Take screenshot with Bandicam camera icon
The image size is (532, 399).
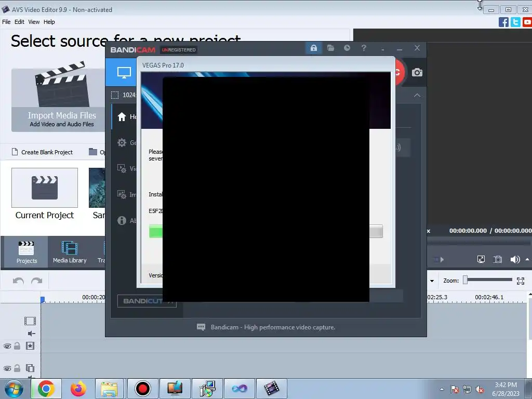(417, 72)
